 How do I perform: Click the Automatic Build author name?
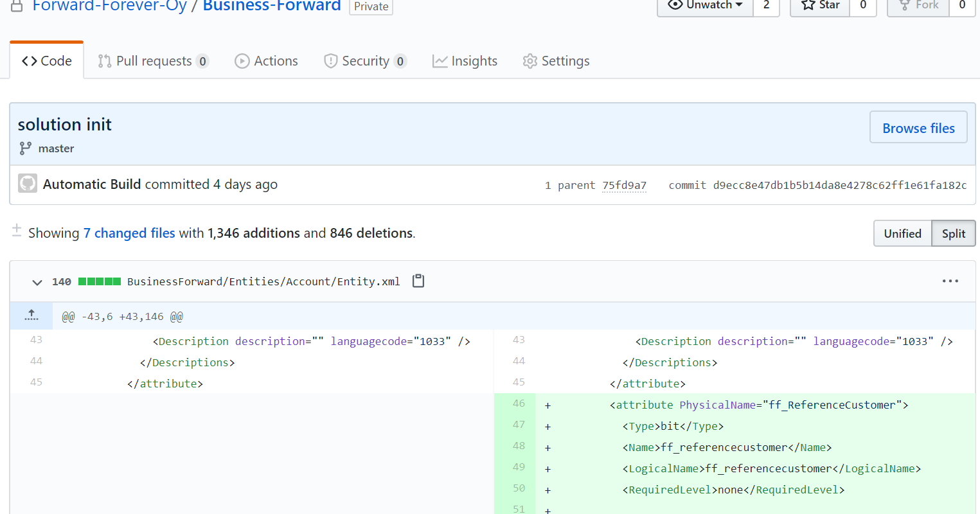92,184
